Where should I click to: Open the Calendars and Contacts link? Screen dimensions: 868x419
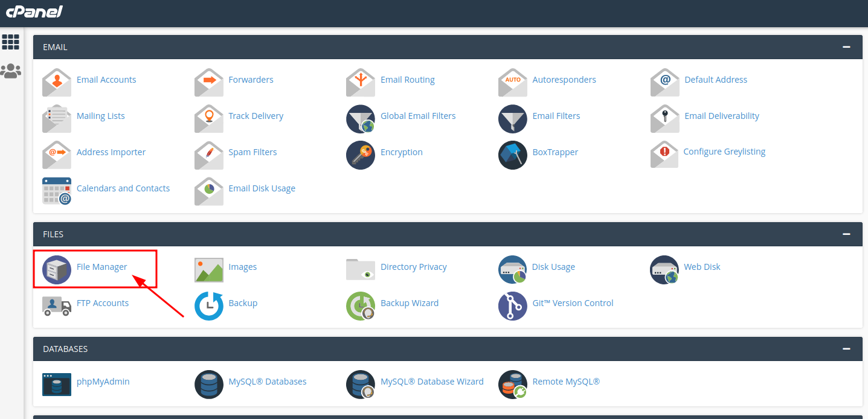point(123,188)
